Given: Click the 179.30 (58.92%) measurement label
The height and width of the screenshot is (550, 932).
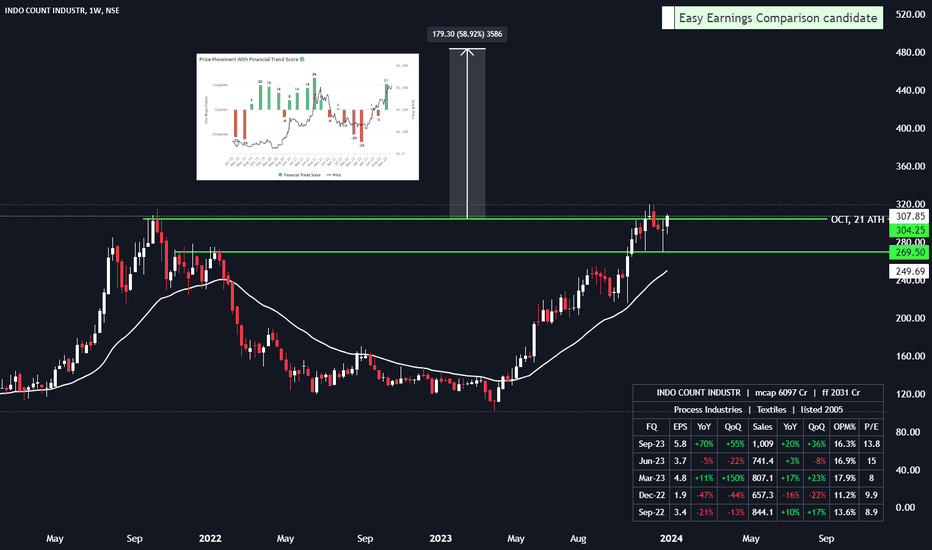Looking at the screenshot, I should 467,34.
